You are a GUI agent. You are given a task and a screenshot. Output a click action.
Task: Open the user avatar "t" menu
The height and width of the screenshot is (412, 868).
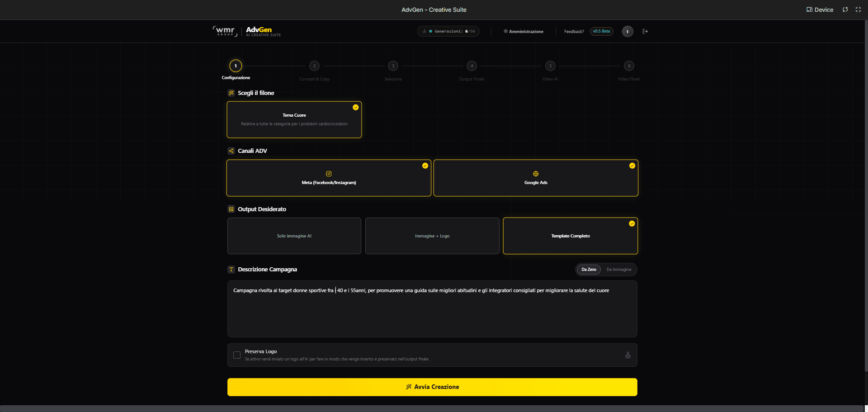[627, 31]
